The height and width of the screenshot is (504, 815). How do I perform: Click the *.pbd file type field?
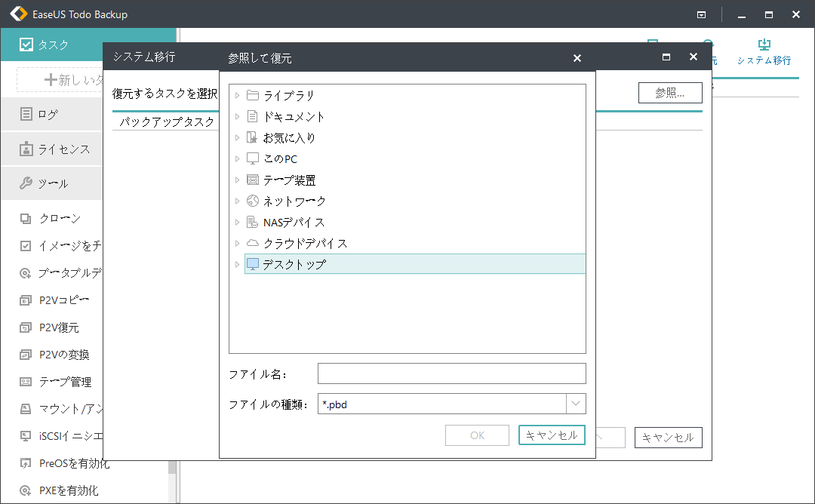coord(442,404)
